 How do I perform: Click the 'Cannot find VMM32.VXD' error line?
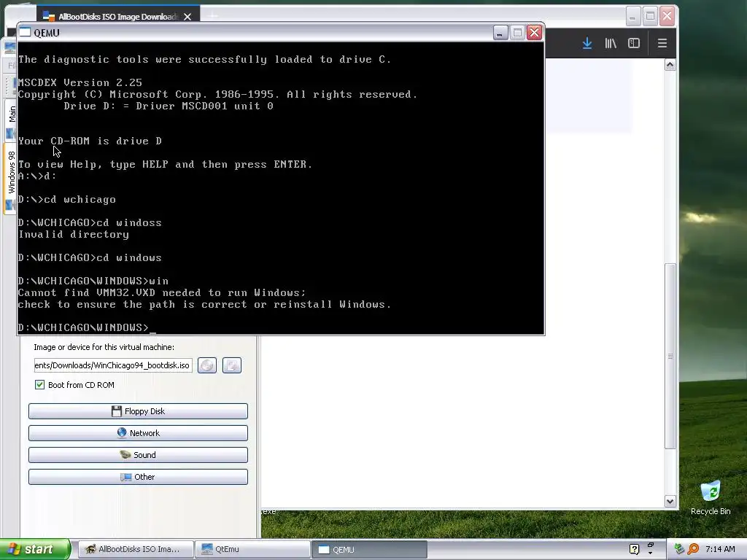162,292
